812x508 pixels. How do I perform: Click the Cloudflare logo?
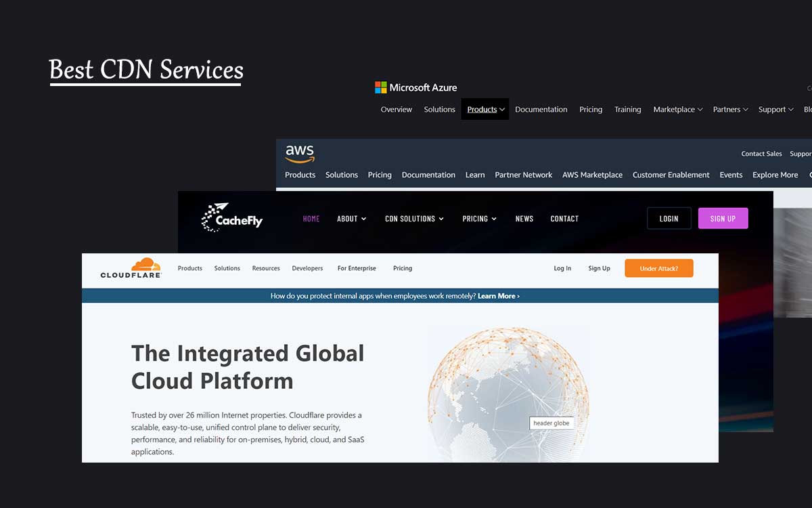coord(131,268)
